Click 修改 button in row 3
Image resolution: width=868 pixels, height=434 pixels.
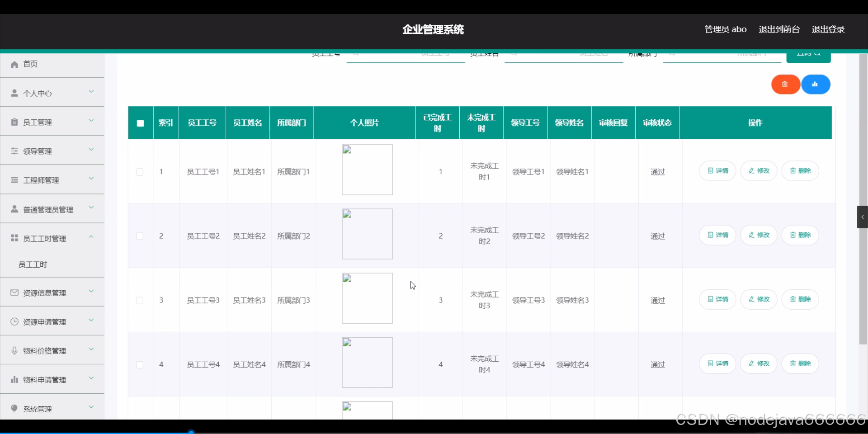759,299
